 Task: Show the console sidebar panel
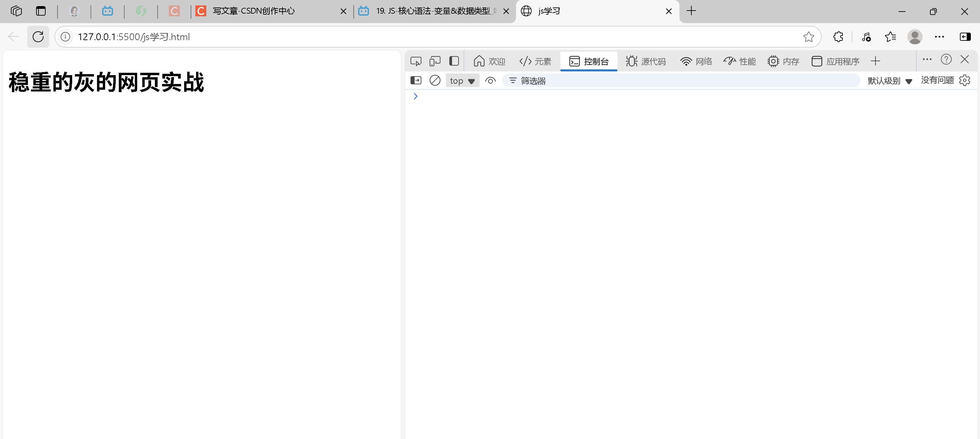416,81
